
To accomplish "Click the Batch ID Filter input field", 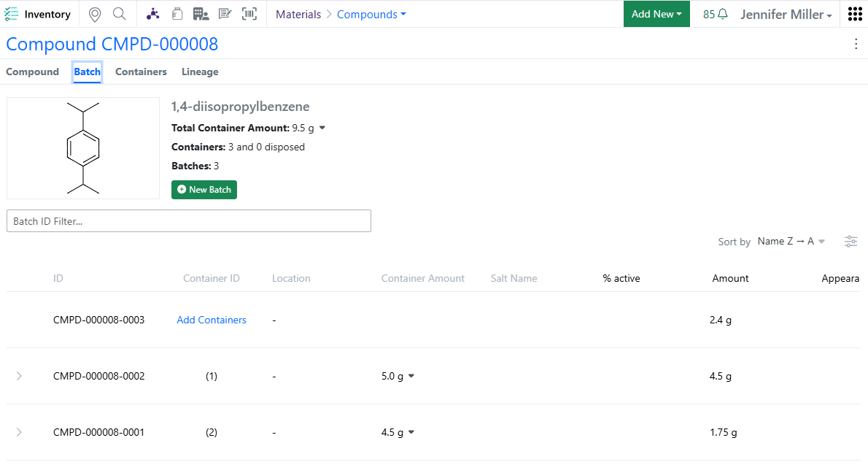I will [x=188, y=221].
